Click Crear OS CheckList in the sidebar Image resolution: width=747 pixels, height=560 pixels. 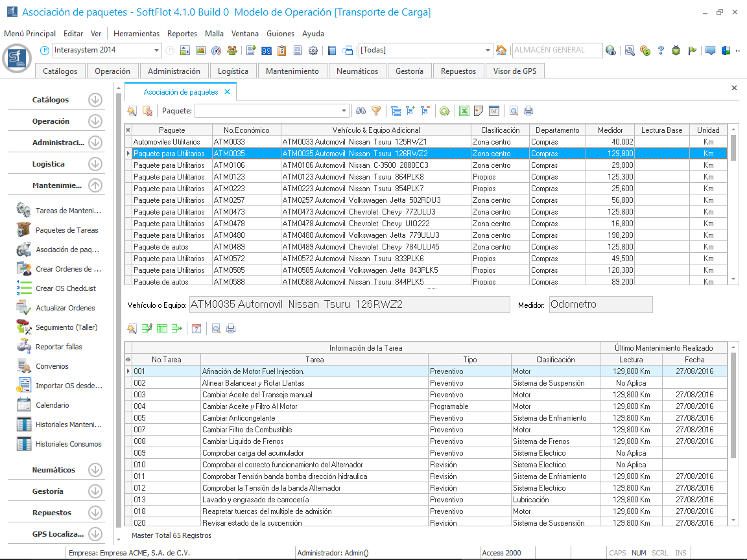click(x=65, y=288)
